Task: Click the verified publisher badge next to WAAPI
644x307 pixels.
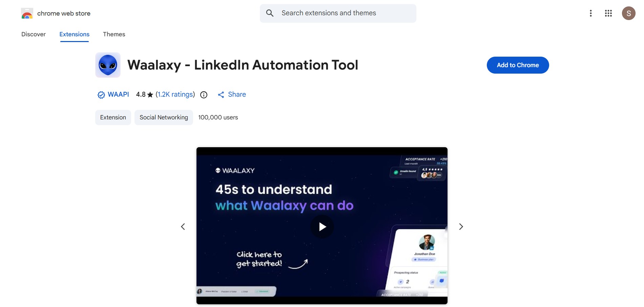Action: pyautogui.click(x=101, y=95)
